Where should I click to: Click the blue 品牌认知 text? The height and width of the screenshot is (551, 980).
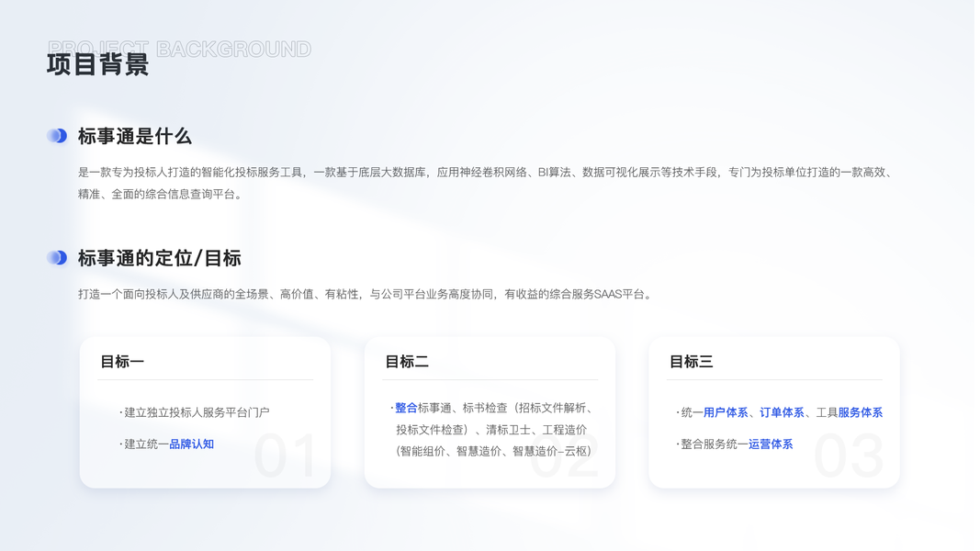coord(191,444)
